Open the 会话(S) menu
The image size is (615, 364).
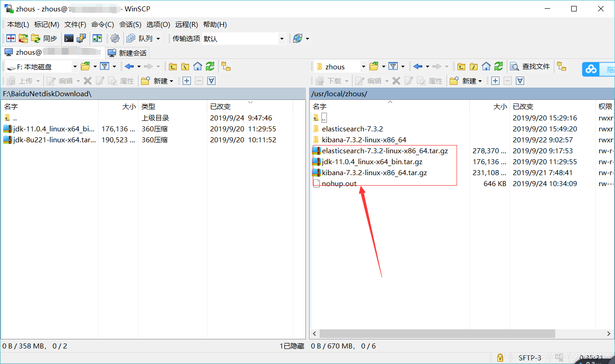pyautogui.click(x=130, y=25)
